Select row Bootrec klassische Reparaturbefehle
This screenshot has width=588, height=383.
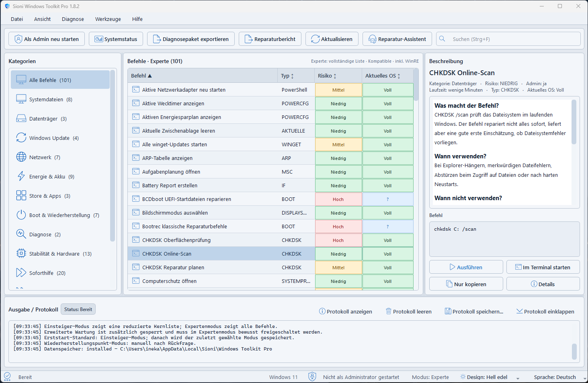[270, 226]
